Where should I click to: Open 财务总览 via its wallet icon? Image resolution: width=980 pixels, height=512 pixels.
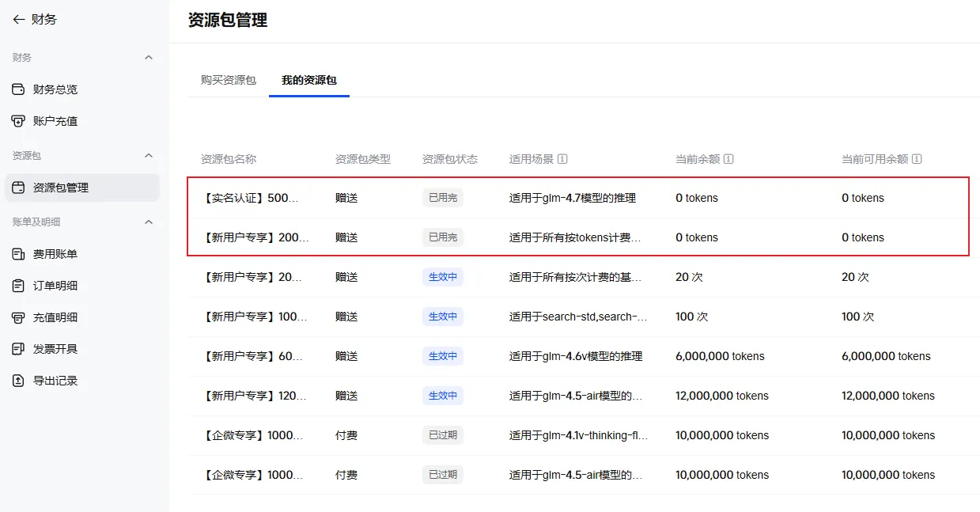[19, 89]
